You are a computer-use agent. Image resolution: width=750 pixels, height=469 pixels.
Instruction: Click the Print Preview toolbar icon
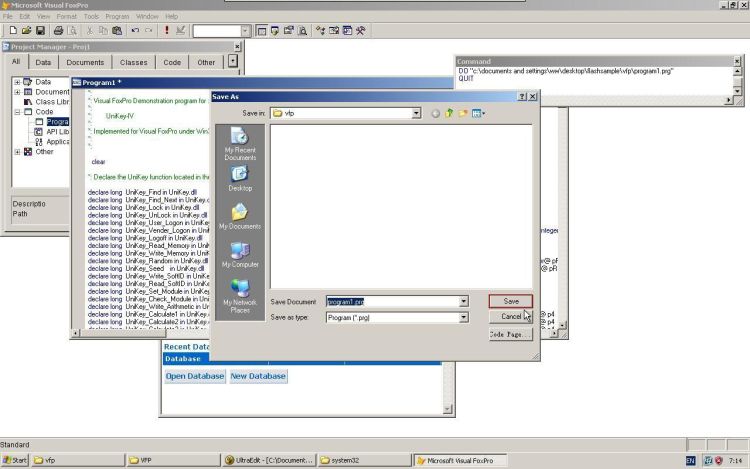[x=72, y=31]
